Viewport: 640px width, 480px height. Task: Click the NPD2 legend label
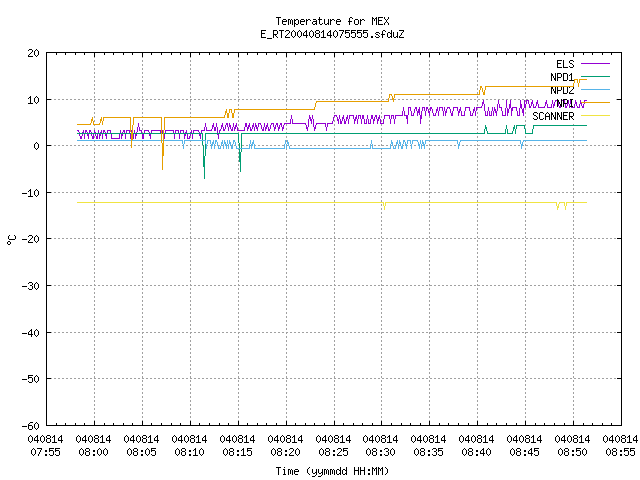click(562, 90)
